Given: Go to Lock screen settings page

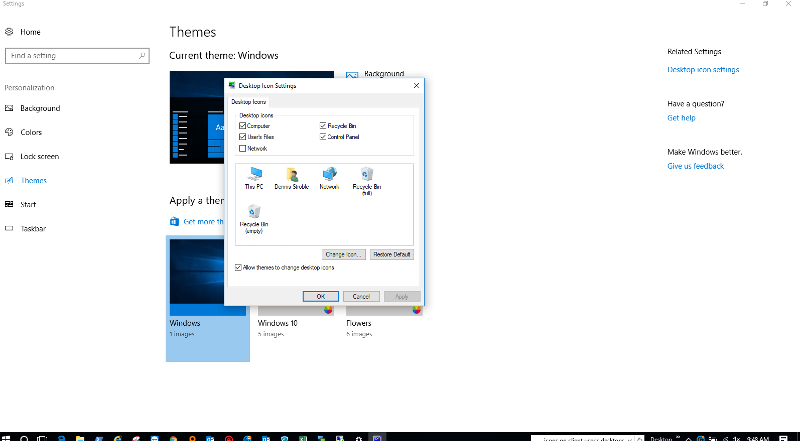Looking at the screenshot, I should click(x=40, y=156).
